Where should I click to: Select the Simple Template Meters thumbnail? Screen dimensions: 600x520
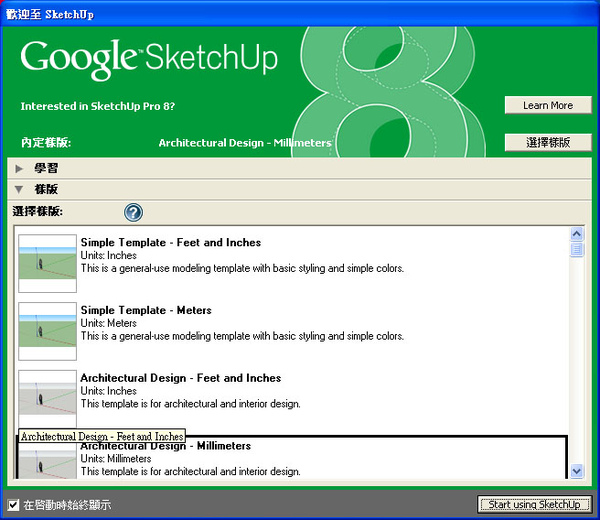[47, 331]
